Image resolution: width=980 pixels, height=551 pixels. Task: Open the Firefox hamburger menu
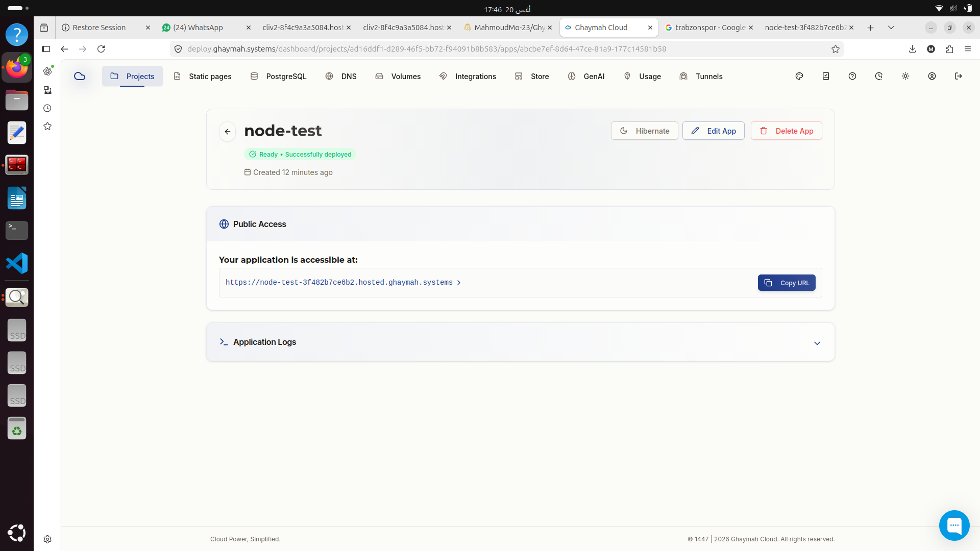click(968, 49)
